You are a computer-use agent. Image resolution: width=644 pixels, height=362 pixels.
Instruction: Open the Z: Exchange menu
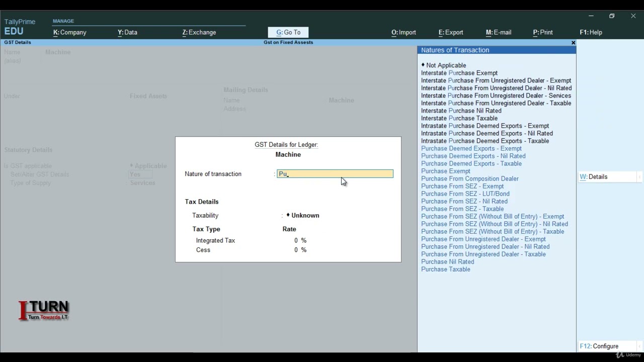click(199, 32)
